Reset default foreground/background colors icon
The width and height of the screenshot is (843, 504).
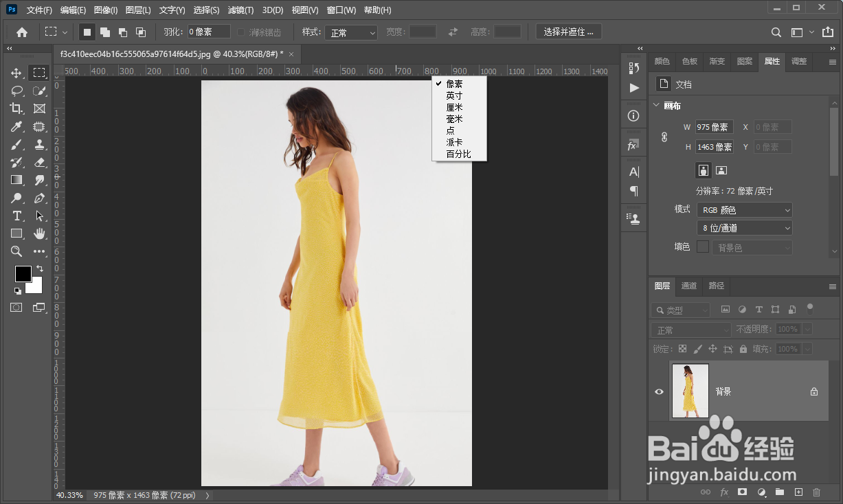(18, 290)
